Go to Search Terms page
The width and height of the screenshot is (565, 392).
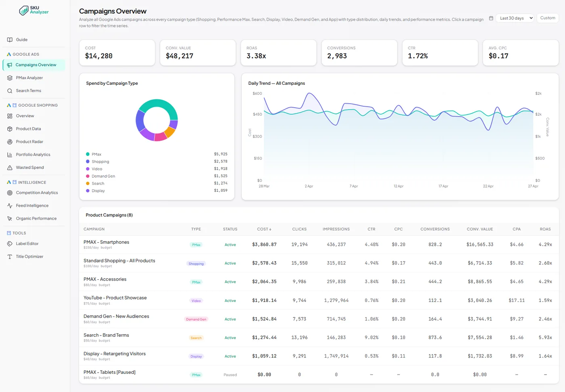pos(33,91)
